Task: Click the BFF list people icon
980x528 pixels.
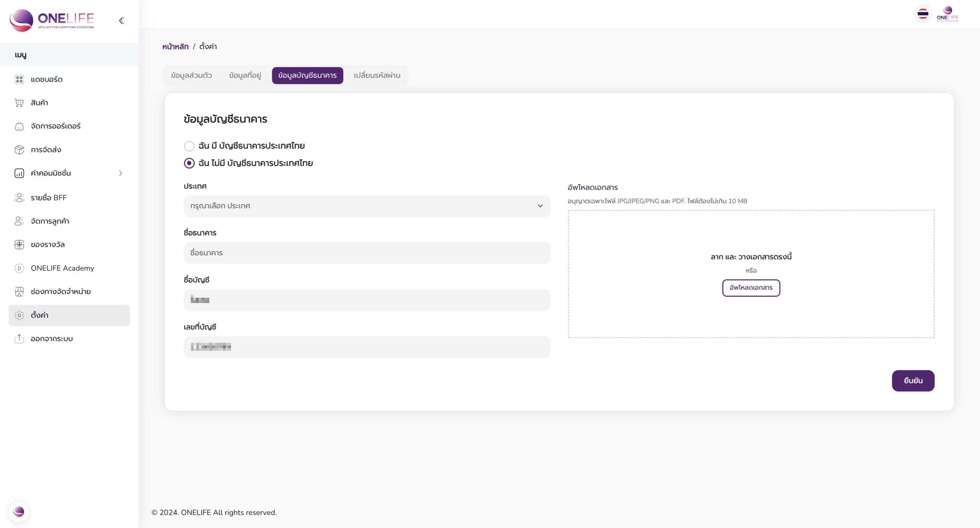Action: click(x=19, y=198)
